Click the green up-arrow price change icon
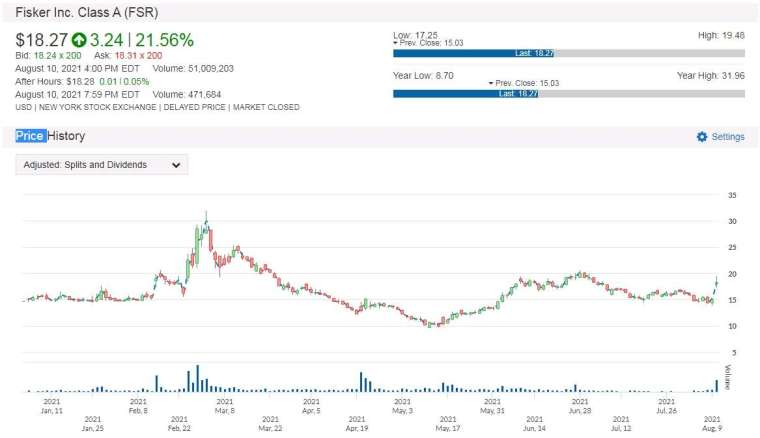Screen dimensions: 760x438 [x=79, y=40]
